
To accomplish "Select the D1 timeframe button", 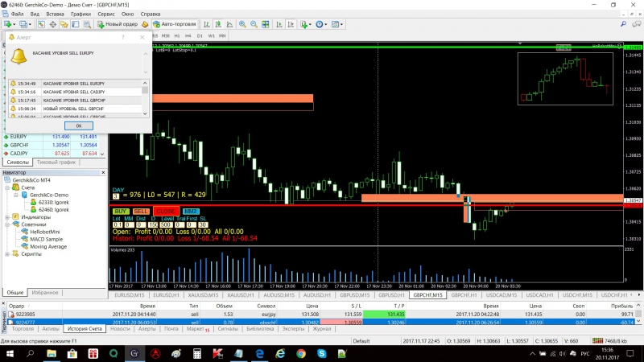I will tap(200, 36).
